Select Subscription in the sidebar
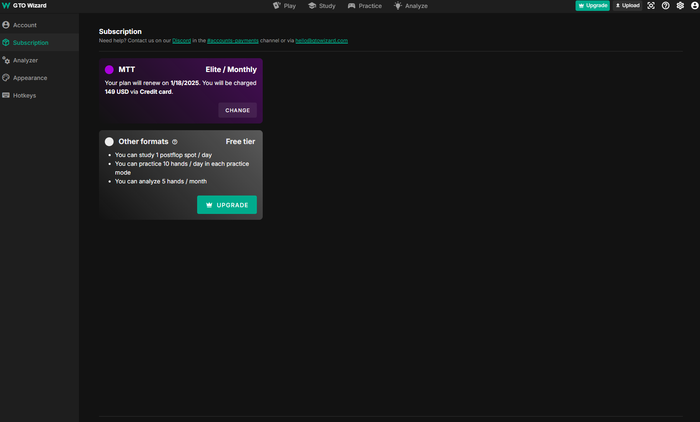 39,42
